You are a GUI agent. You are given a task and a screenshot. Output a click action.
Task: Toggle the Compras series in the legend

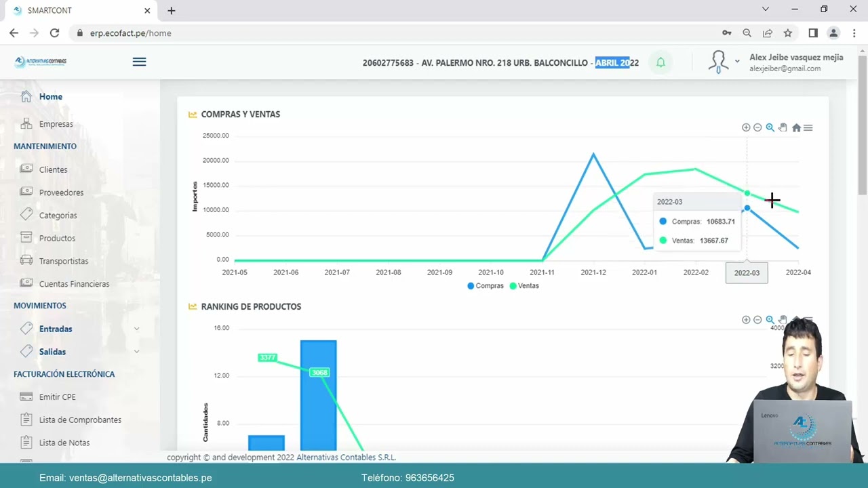[486, 286]
